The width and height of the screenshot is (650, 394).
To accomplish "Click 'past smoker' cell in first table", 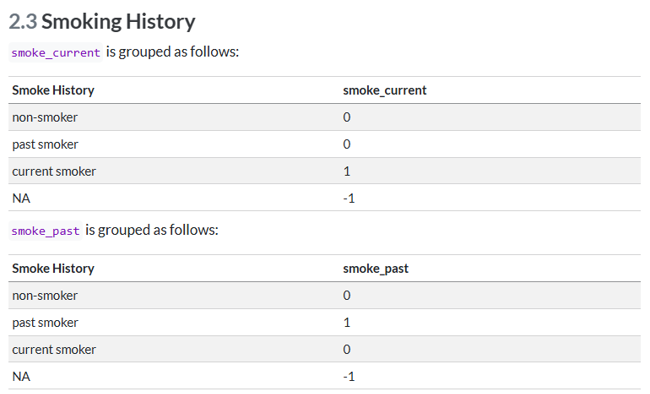I will [45, 145].
